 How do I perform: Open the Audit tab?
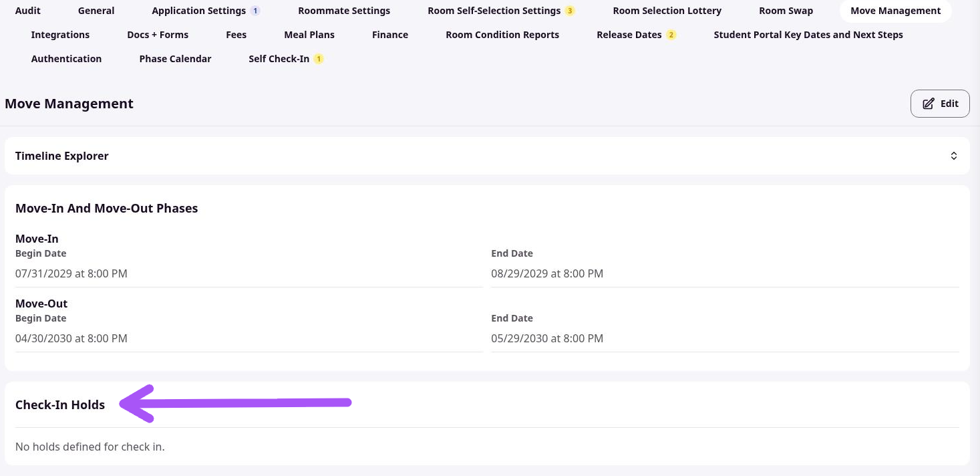click(28, 11)
